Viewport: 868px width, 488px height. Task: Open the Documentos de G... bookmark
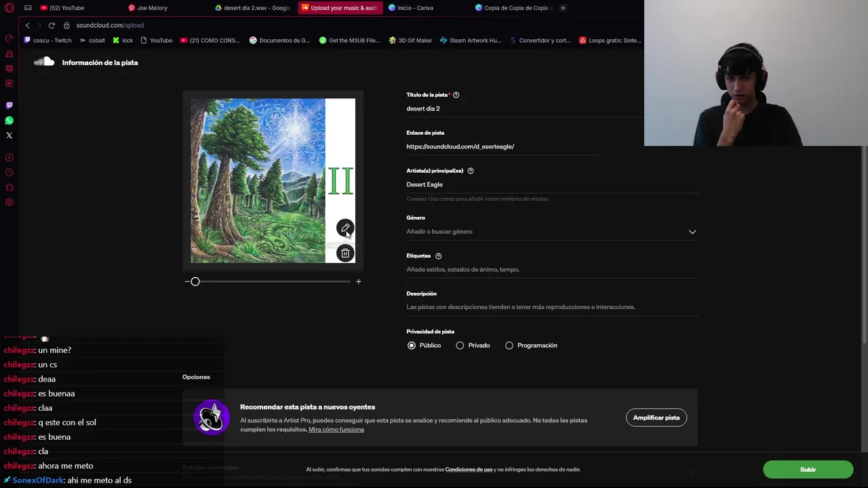pos(280,40)
